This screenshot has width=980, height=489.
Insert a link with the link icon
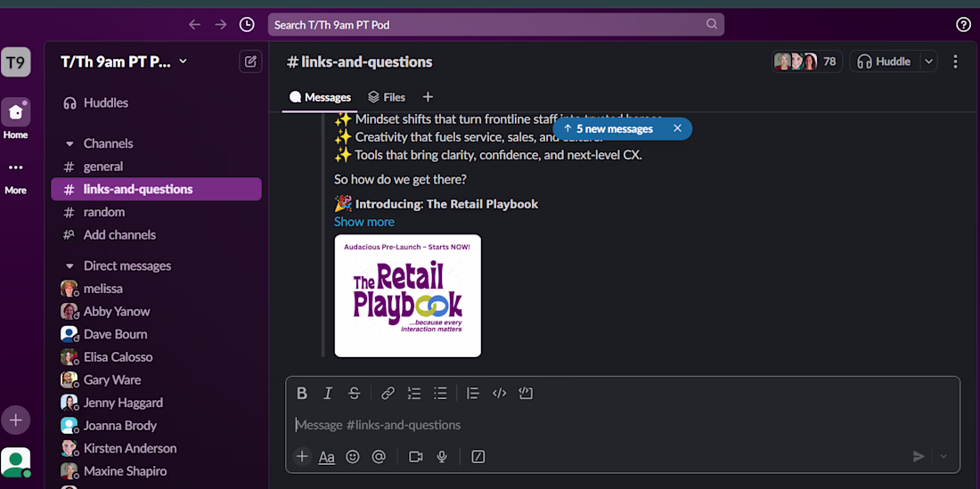(x=388, y=393)
